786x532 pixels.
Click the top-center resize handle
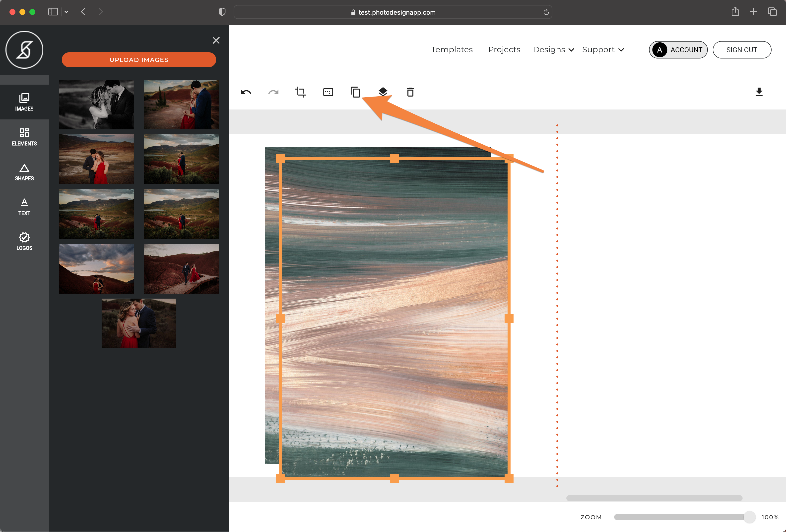pos(395,159)
